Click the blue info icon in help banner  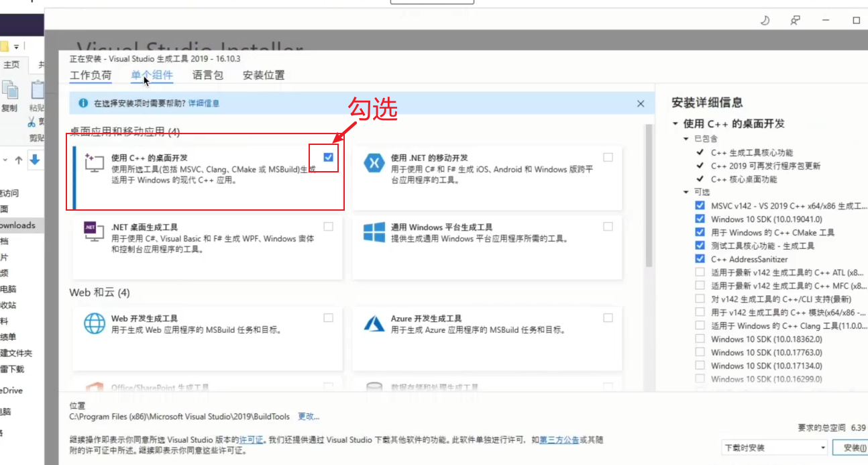point(83,103)
